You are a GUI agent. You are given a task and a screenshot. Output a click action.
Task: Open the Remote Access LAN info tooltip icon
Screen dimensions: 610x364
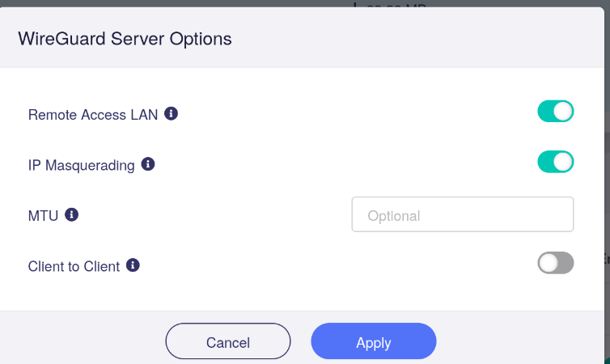(x=171, y=113)
